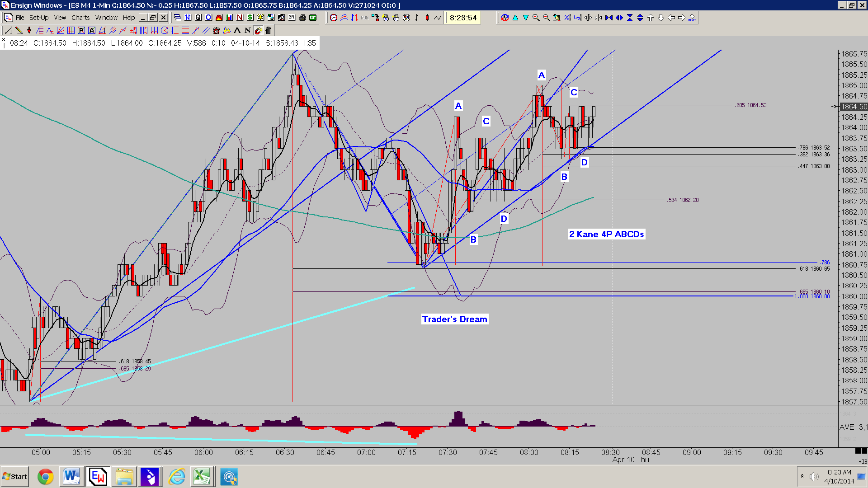Open the Window menu

point(106,18)
